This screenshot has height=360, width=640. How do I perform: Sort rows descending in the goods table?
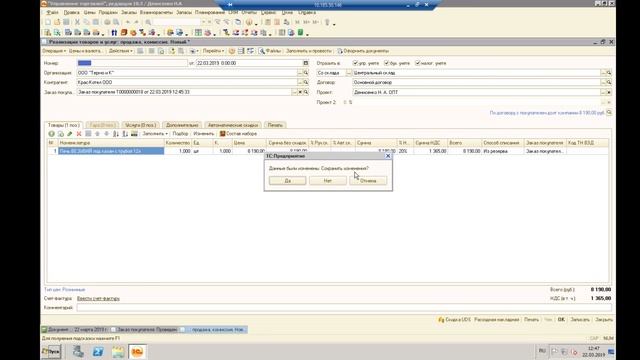125,134
